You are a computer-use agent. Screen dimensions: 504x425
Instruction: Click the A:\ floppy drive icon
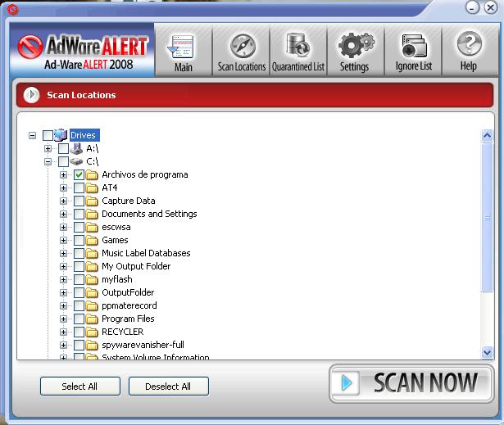point(76,148)
